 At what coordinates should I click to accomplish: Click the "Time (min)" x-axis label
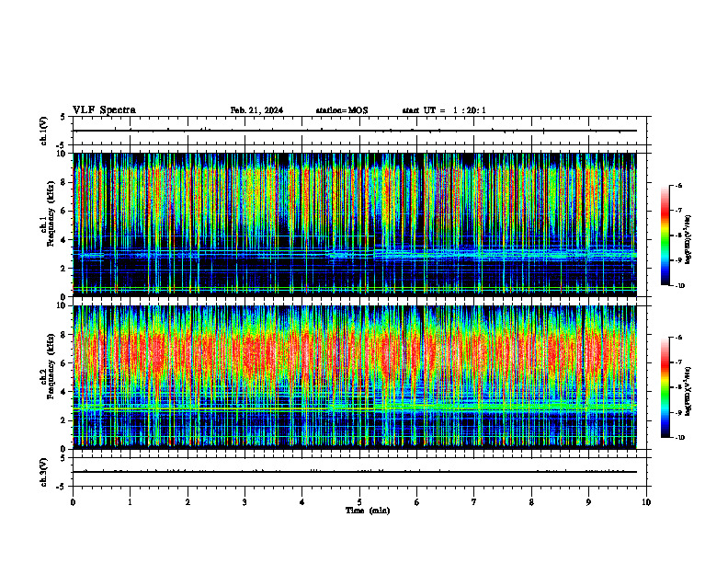click(368, 511)
